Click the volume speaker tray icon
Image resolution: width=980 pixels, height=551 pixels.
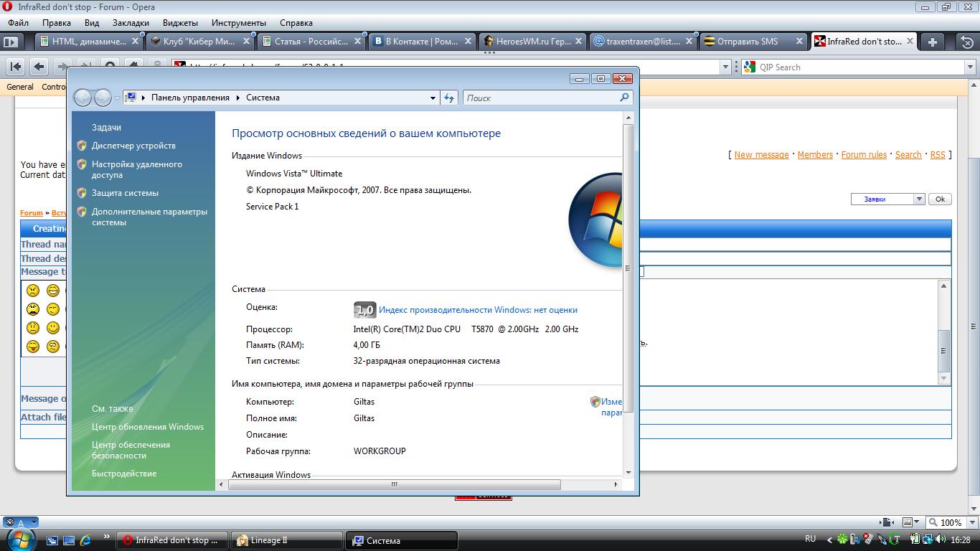941,540
